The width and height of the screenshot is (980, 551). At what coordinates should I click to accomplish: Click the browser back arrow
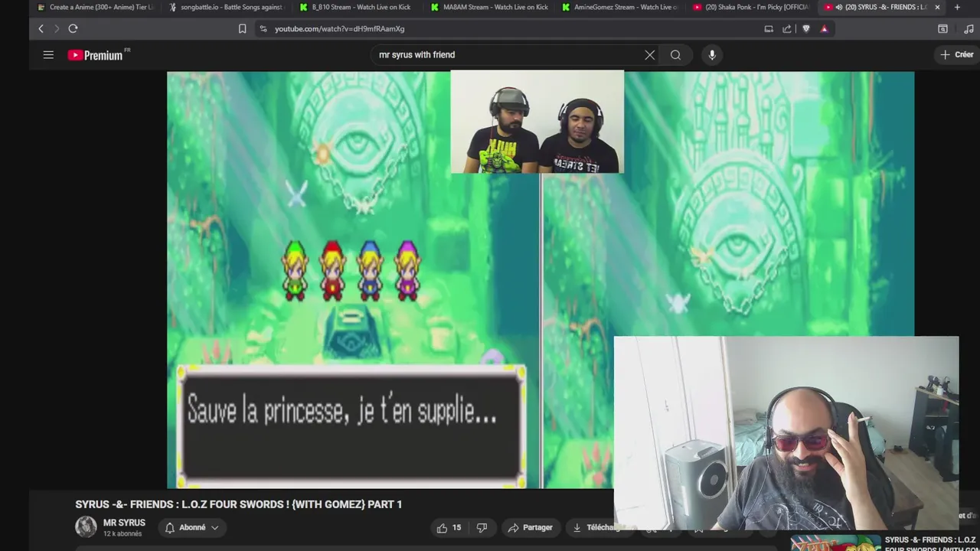pyautogui.click(x=41, y=28)
